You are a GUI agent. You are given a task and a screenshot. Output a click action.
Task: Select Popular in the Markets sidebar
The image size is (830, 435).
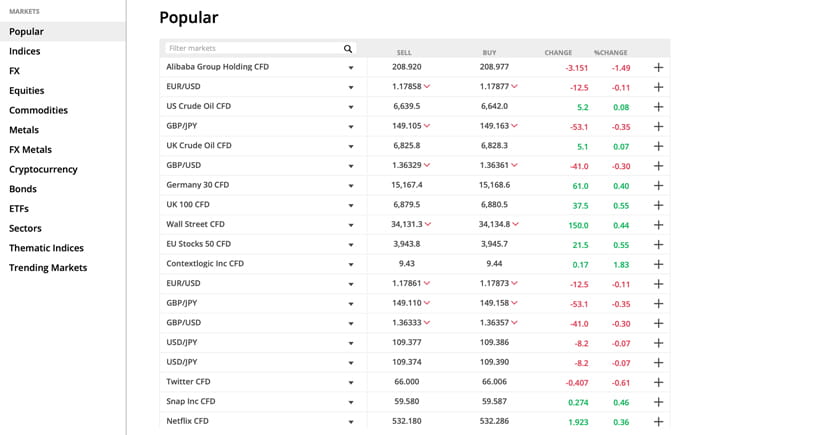pos(62,31)
